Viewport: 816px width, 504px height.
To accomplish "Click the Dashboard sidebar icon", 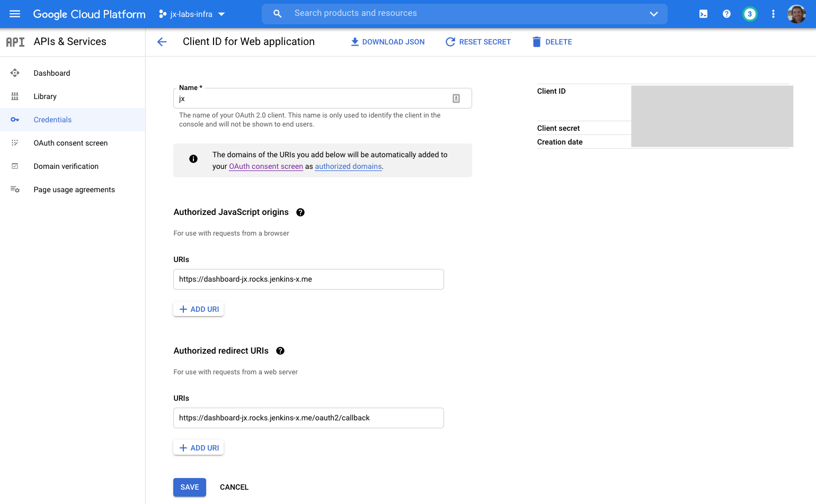I will click(15, 73).
